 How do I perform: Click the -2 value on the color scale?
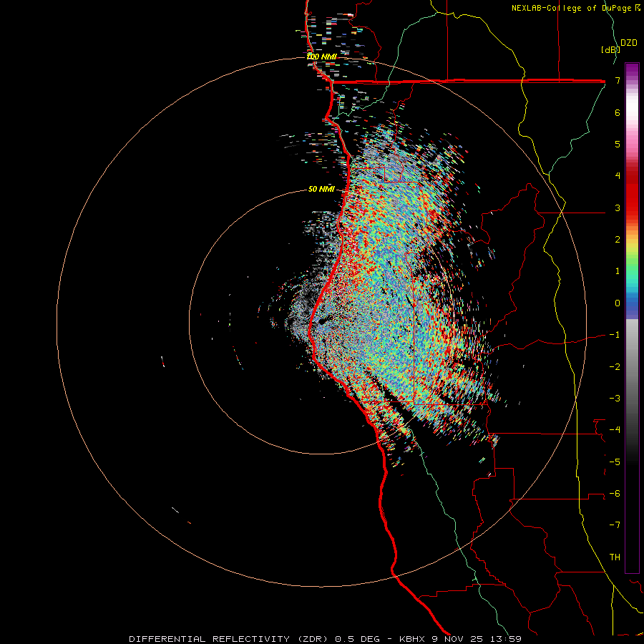[615, 367]
